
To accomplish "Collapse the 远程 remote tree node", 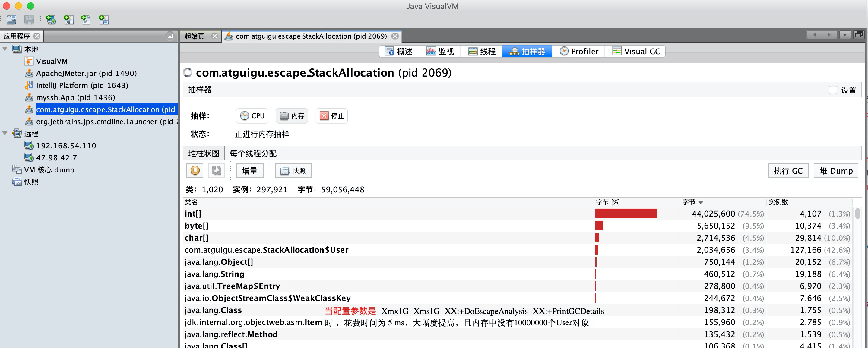I will point(5,133).
